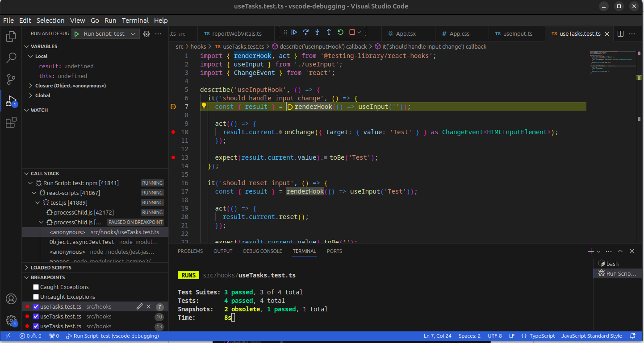Viewport: 644px width, 343px height.
Task: Open the Terminal menu
Action: click(135, 21)
